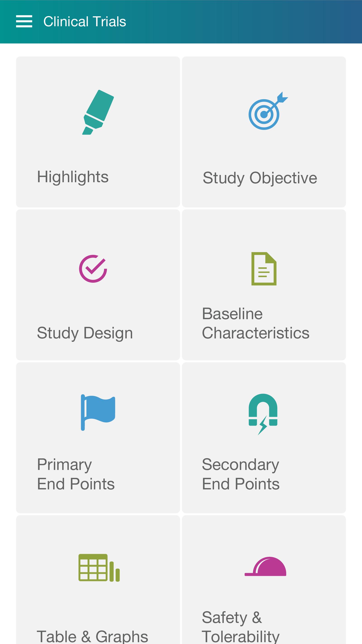Tap the green document page icon
This screenshot has height=644, width=362.
point(264,269)
